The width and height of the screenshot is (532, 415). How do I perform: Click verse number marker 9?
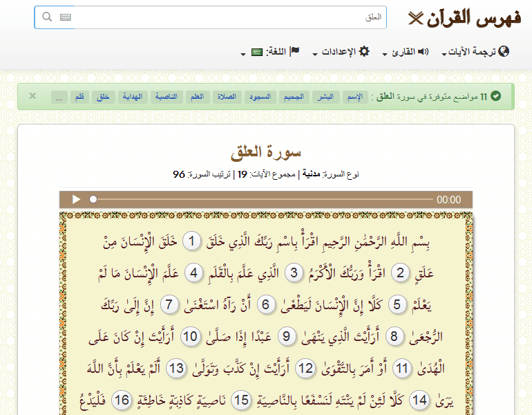(x=287, y=337)
